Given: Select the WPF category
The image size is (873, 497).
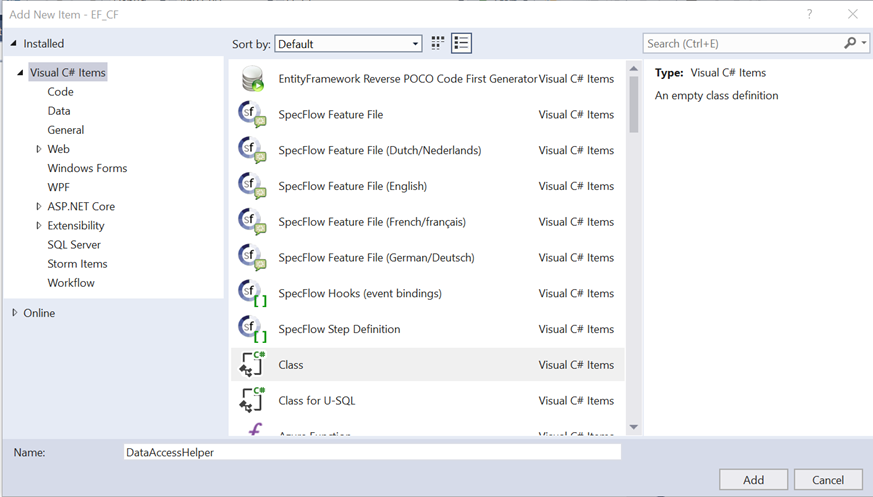Looking at the screenshot, I should tap(58, 187).
